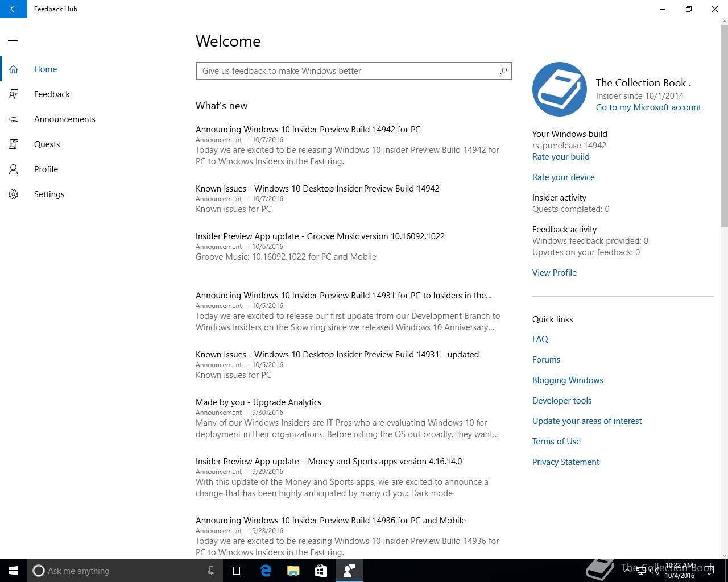
Task: Open Known Issues Build 14931 - updated
Action: coord(337,355)
